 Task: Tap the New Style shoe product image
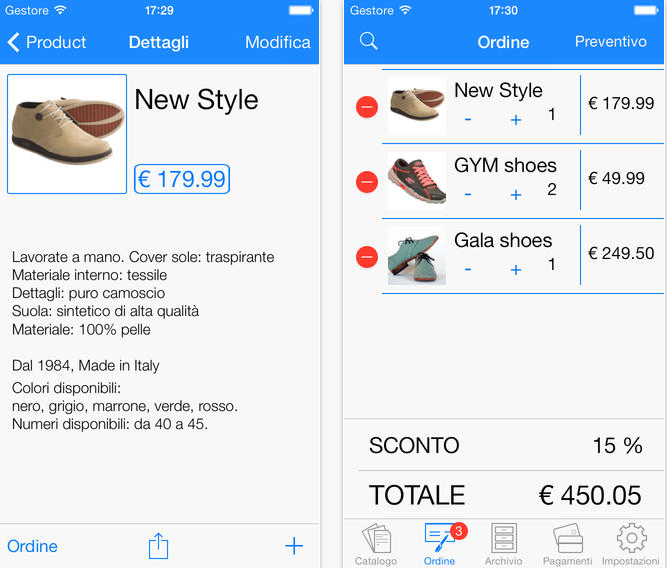pos(67,134)
